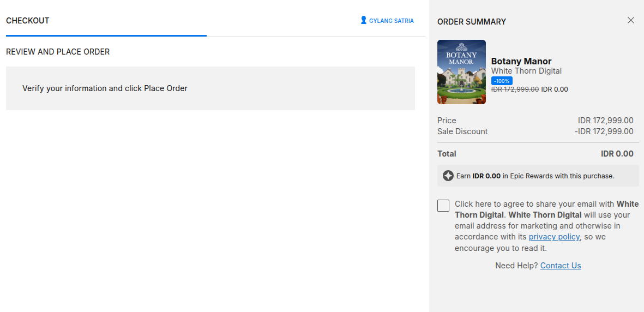Click the user profile icon
644x312 pixels.
(x=364, y=20)
